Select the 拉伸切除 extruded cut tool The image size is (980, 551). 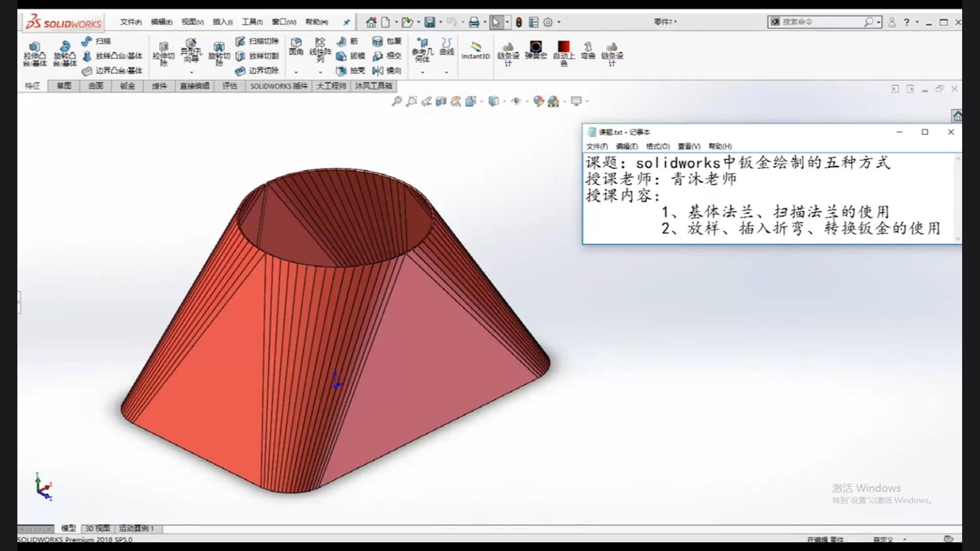(163, 54)
